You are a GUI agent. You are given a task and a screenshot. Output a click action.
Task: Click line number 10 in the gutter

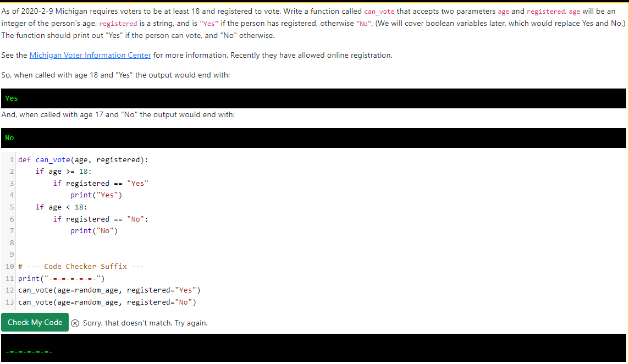coord(9,266)
